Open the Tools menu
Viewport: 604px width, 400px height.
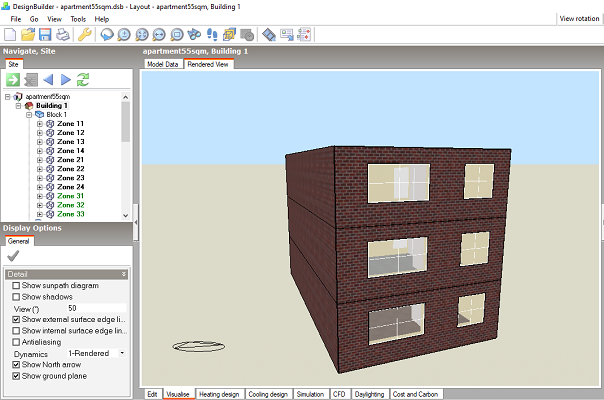pyautogui.click(x=78, y=19)
